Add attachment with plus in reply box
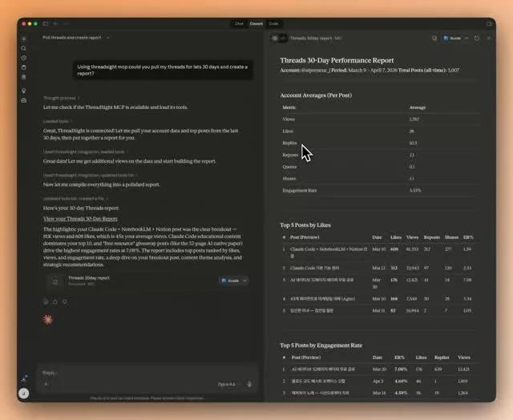This screenshot has height=420, width=513. 46,384
